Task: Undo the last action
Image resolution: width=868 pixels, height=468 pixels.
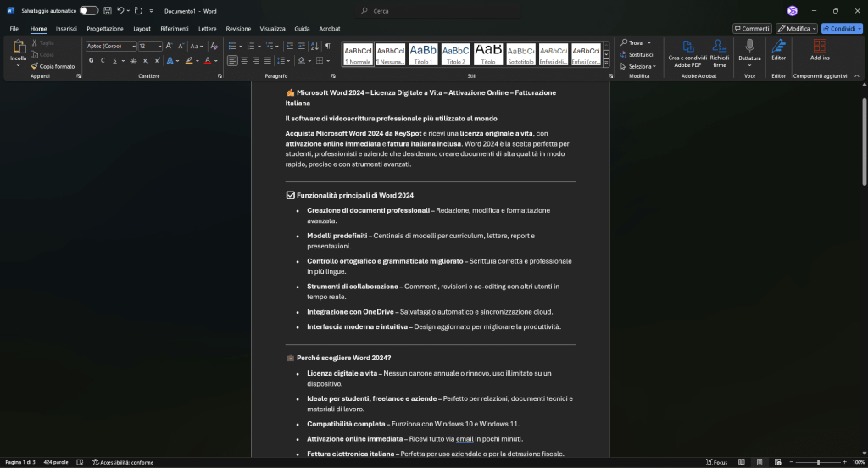Action: pyautogui.click(x=120, y=10)
